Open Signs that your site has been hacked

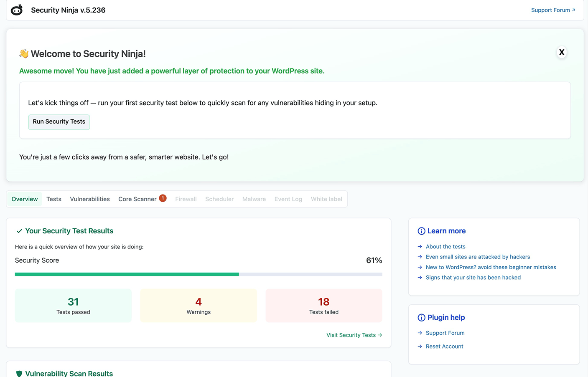[473, 277]
